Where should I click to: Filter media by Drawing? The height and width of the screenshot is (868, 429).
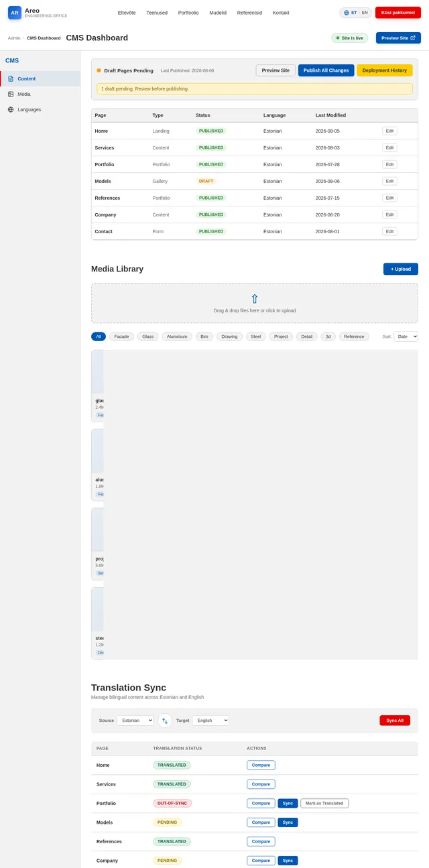coord(230,336)
